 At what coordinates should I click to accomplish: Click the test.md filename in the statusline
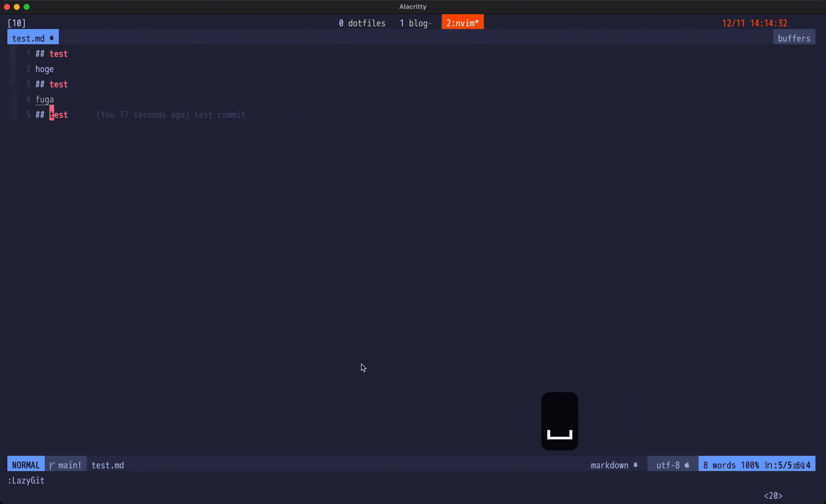click(108, 465)
